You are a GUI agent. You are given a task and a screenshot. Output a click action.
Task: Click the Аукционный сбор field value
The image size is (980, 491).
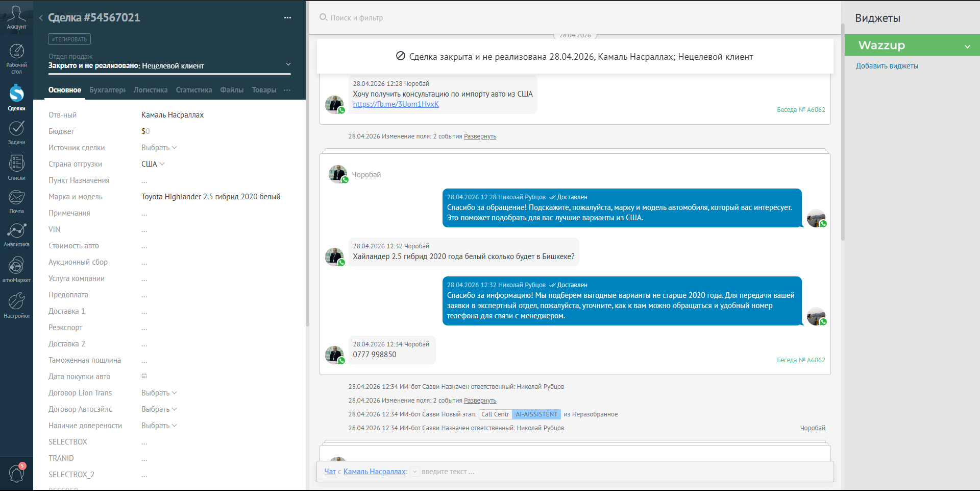144,262
